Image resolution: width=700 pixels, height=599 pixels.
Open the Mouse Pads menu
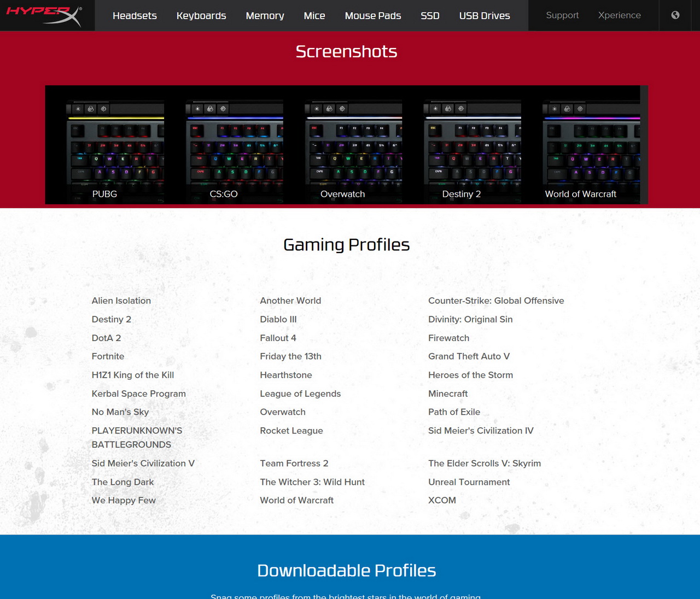[x=373, y=16]
